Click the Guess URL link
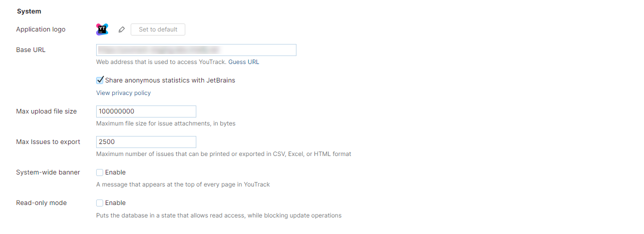 coord(244,62)
